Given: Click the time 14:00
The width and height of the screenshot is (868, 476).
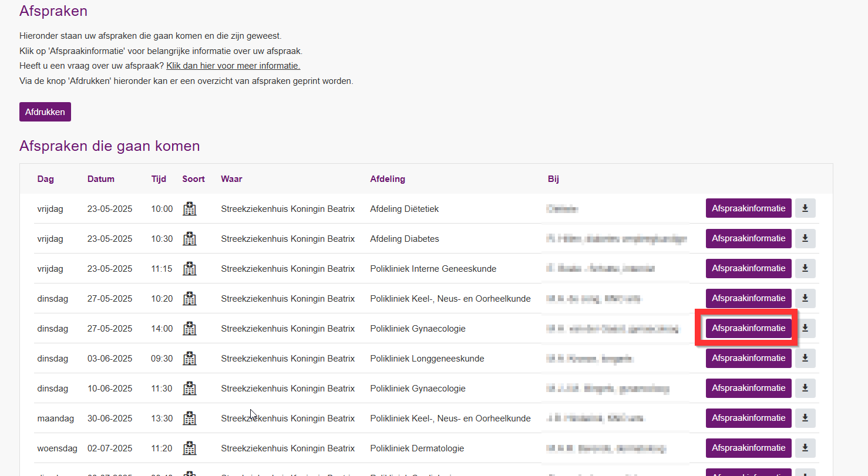Looking at the screenshot, I should point(162,329).
